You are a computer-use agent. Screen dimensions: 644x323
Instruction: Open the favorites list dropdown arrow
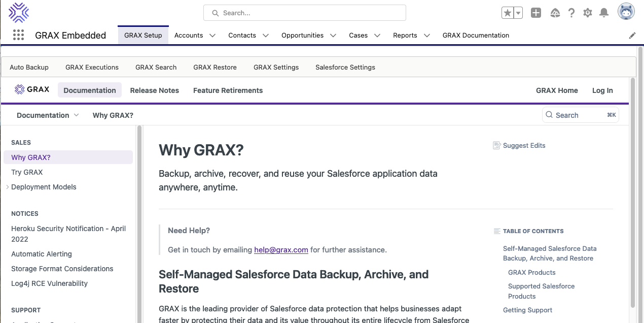click(518, 13)
